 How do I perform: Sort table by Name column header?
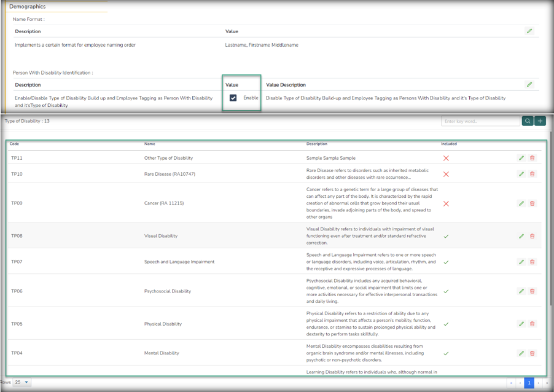[x=150, y=144]
